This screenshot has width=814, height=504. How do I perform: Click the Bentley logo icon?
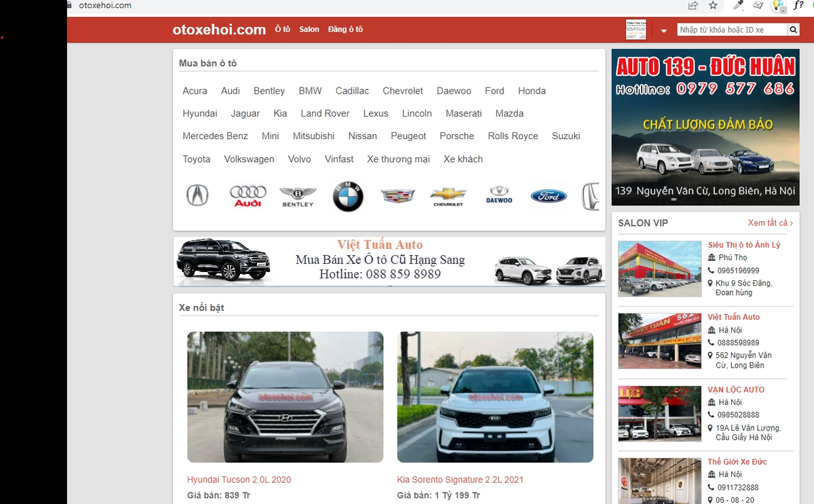coord(298,197)
